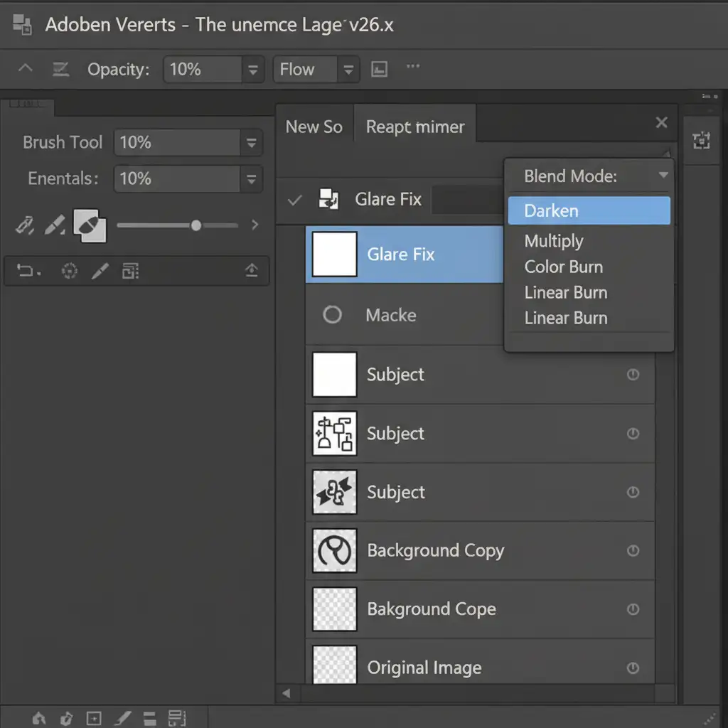Click the image icon next to Flow

click(x=380, y=69)
